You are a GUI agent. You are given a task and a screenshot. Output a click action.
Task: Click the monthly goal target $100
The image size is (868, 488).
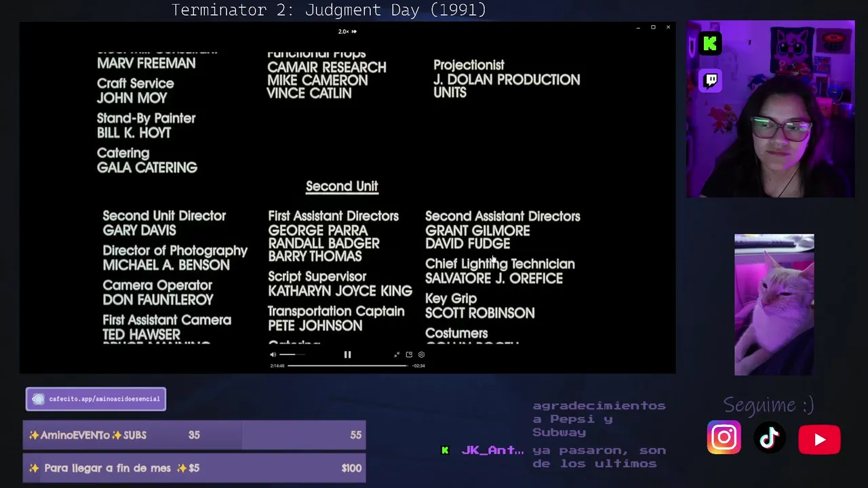(x=351, y=468)
